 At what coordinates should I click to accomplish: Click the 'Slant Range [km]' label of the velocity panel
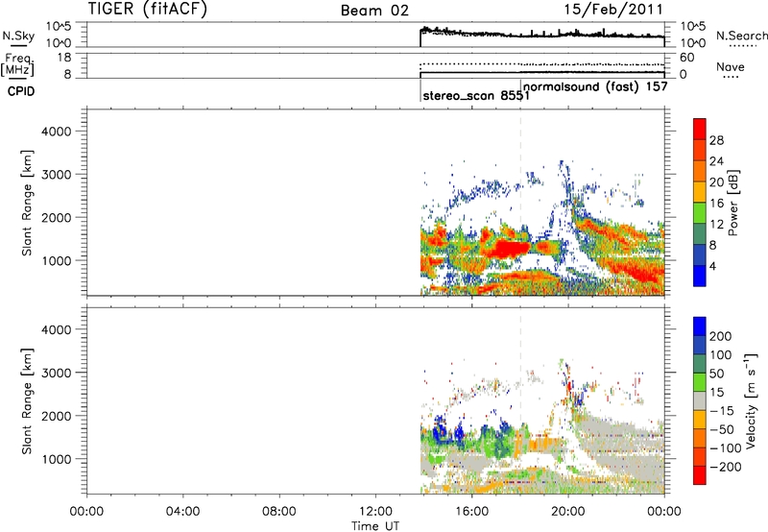point(27,401)
